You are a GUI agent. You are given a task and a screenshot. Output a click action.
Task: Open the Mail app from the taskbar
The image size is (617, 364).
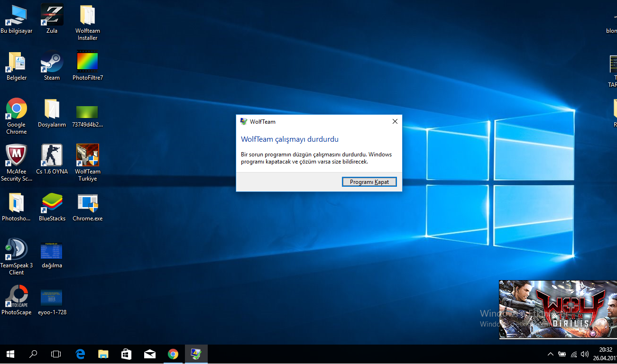point(149,354)
